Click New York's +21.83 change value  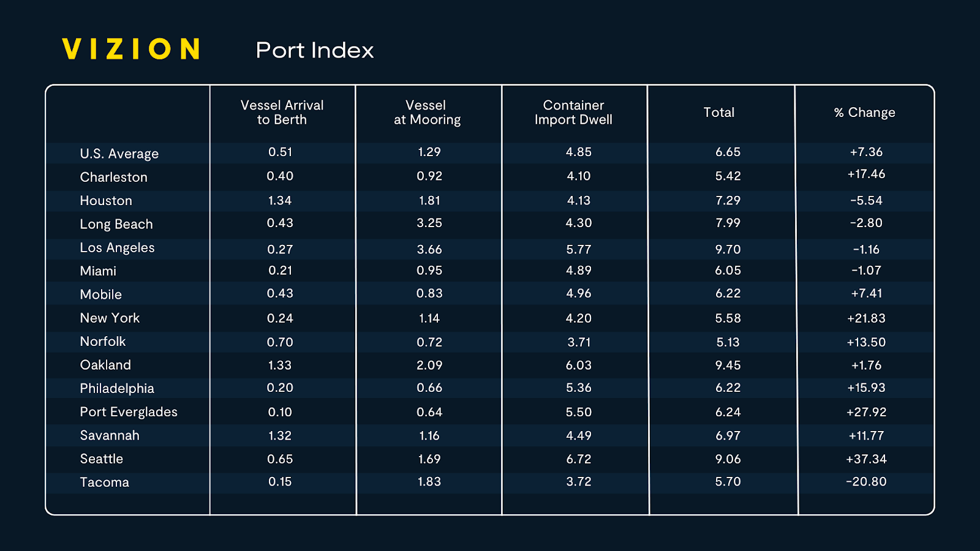[x=866, y=318]
